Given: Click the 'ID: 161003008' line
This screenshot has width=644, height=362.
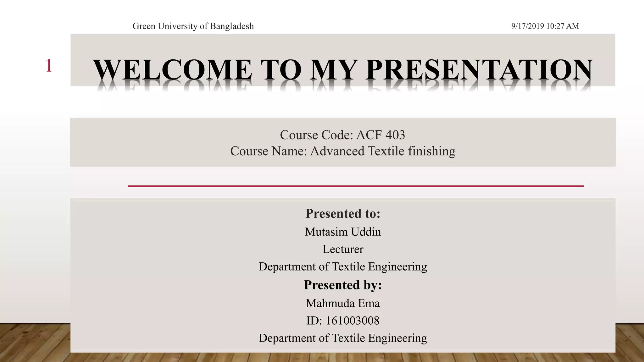Looking at the screenshot, I should pos(343,321).
